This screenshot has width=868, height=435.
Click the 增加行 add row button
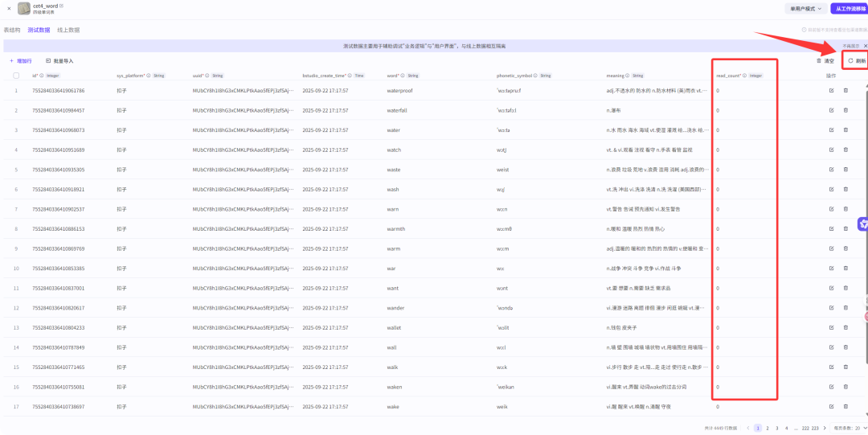tap(21, 60)
